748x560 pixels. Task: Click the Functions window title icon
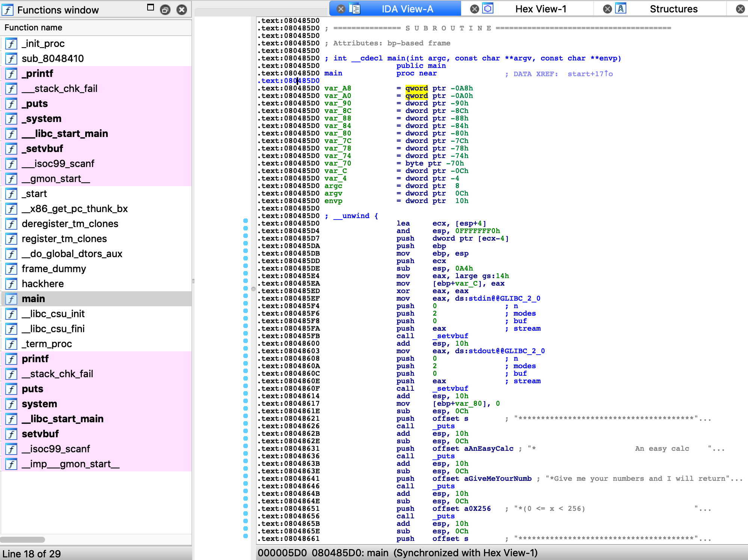click(8, 10)
